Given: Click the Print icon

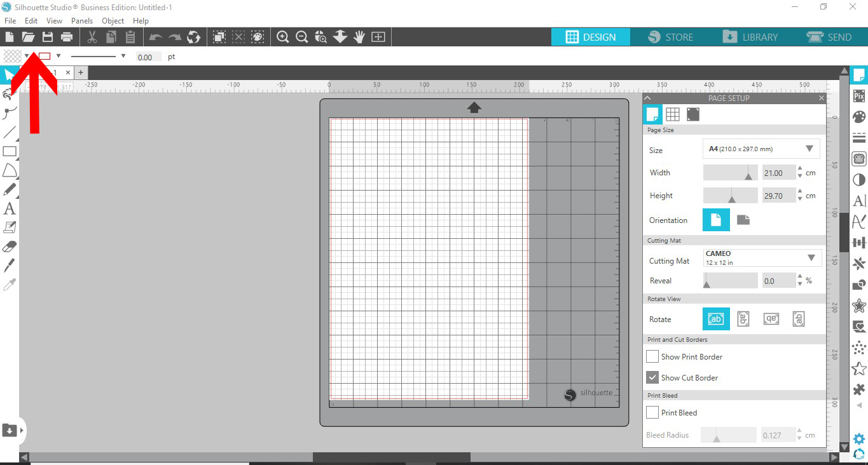Looking at the screenshot, I should tap(67, 37).
